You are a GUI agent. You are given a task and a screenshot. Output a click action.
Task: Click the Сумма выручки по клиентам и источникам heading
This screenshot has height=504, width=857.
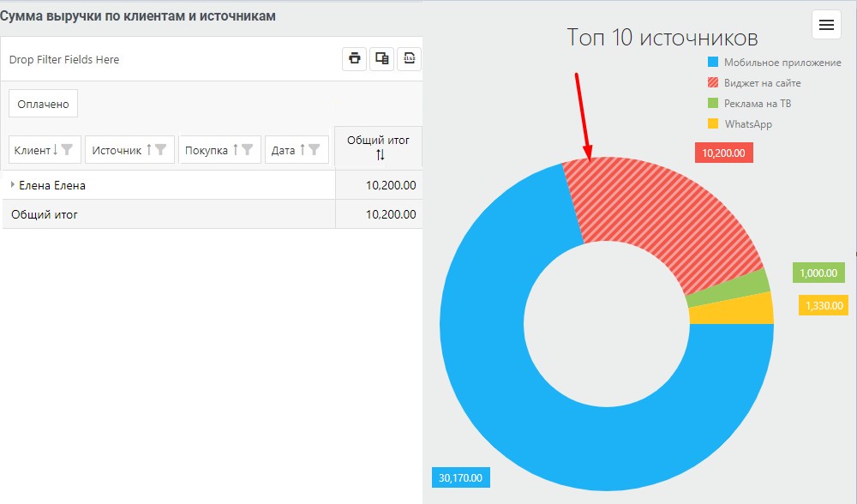coord(138,15)
